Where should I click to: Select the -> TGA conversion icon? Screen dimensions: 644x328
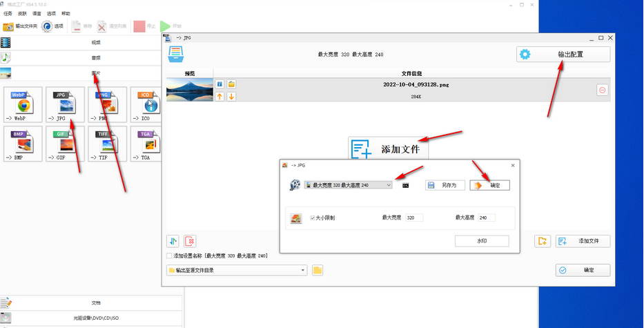point(146,144)
